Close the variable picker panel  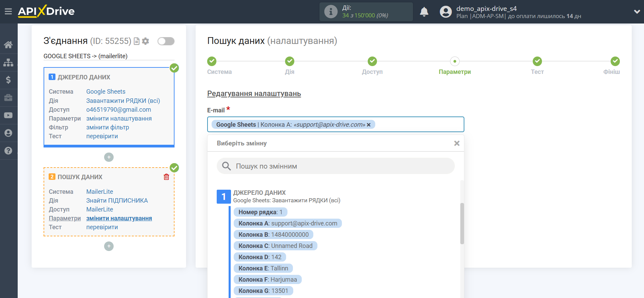pyautogui.click(x=457, y=143)
